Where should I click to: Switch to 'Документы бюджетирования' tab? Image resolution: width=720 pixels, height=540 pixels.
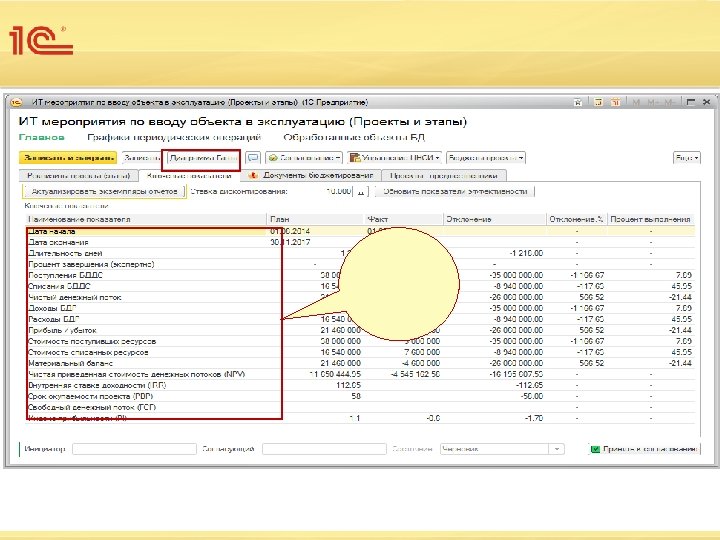click(x=311, y=174)
